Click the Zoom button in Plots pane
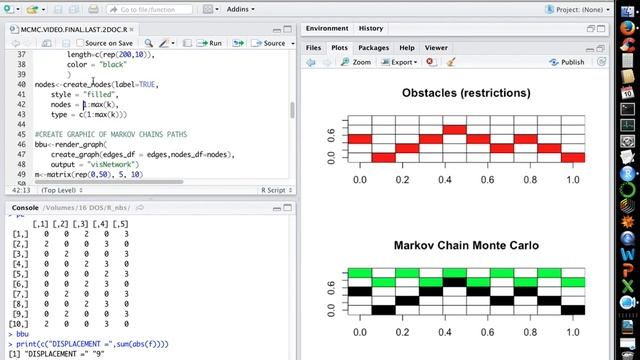 pos(356,62)
